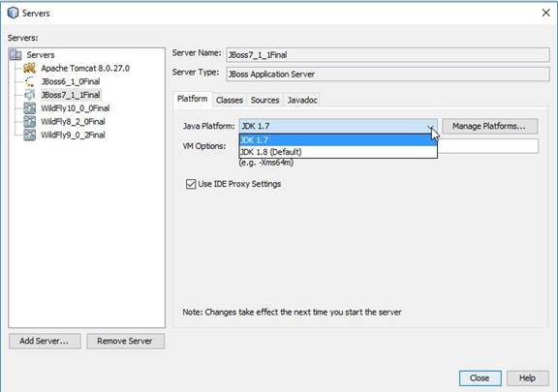
Task: Select Apache Tomcat 8.0.27.0 in the tree
Action: (85, 68)
